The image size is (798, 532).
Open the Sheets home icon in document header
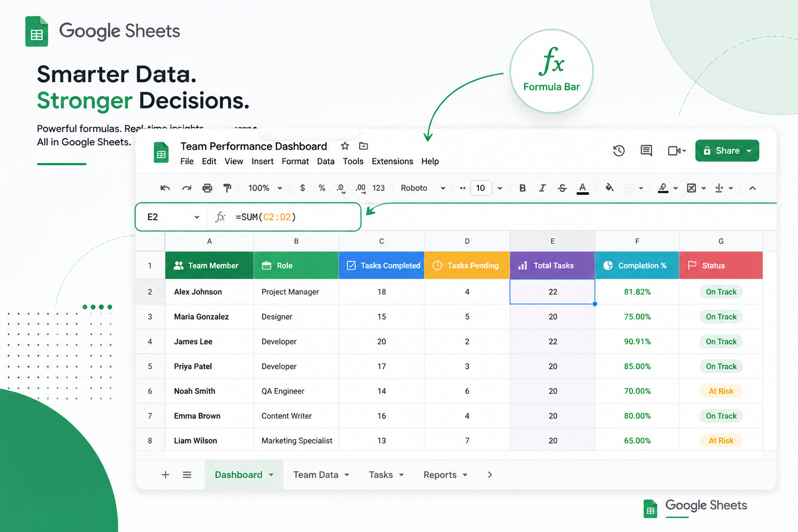(x=162, y=152)
